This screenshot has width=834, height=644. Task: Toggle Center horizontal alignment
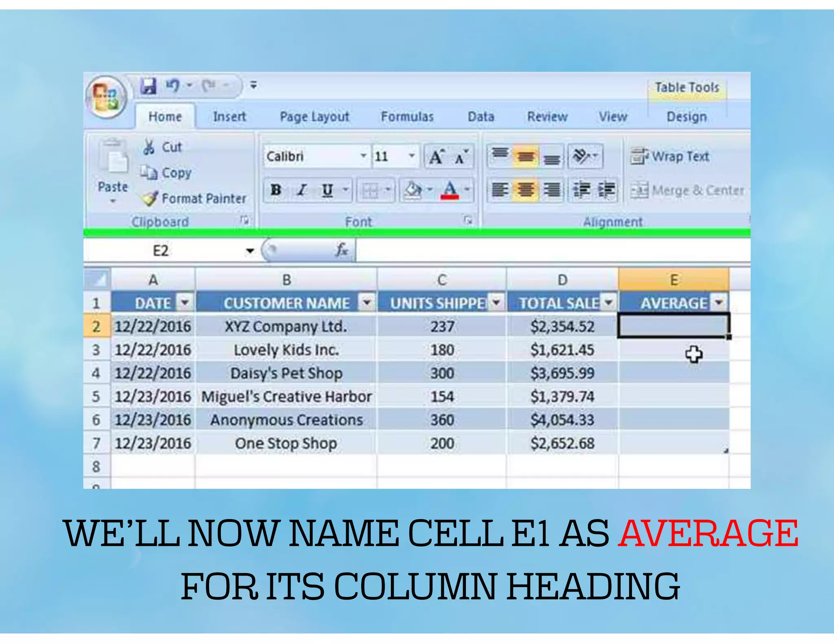[x=526, y=190]
